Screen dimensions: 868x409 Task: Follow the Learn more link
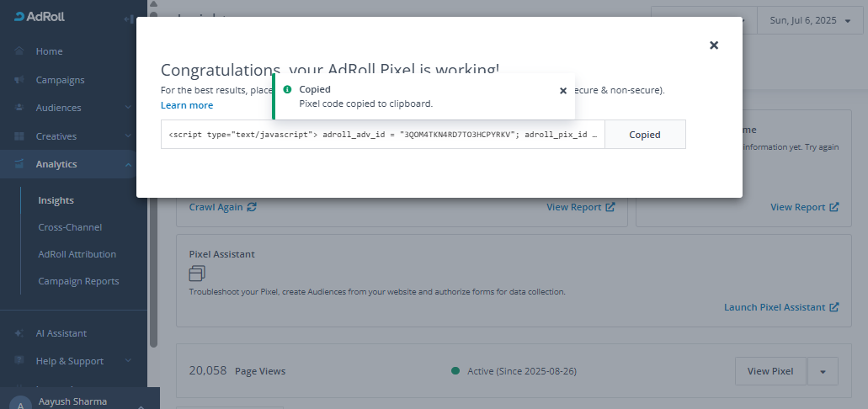pos(187,105)
